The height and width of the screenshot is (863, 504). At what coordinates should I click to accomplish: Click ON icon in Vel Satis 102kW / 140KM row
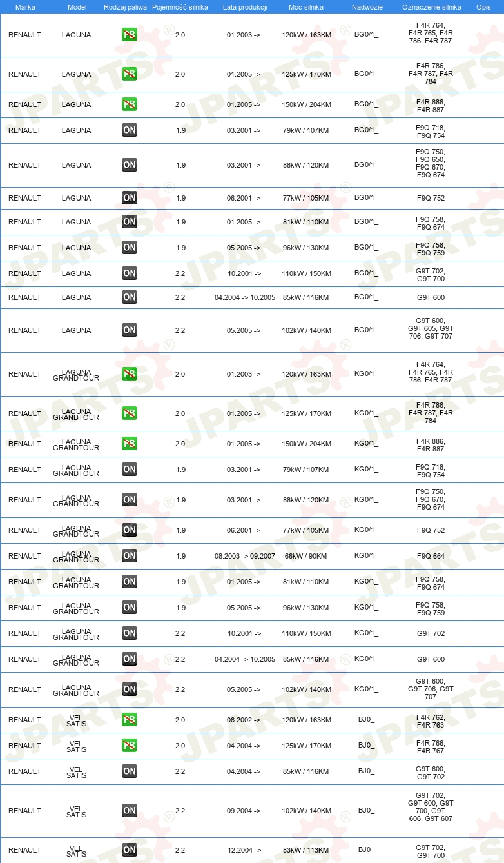point(130,811)
